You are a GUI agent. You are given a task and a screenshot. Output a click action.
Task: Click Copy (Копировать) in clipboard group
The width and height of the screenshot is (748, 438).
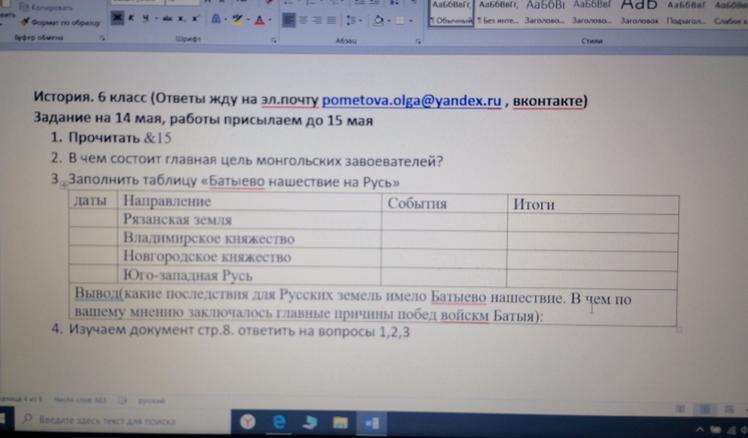pyautogui.click(x=46, y=7)
